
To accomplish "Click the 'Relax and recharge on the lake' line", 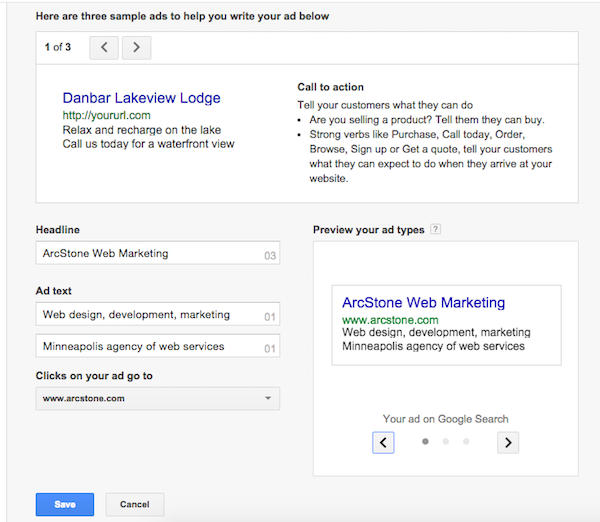I will pyautogui.click(x=142, y=130).
